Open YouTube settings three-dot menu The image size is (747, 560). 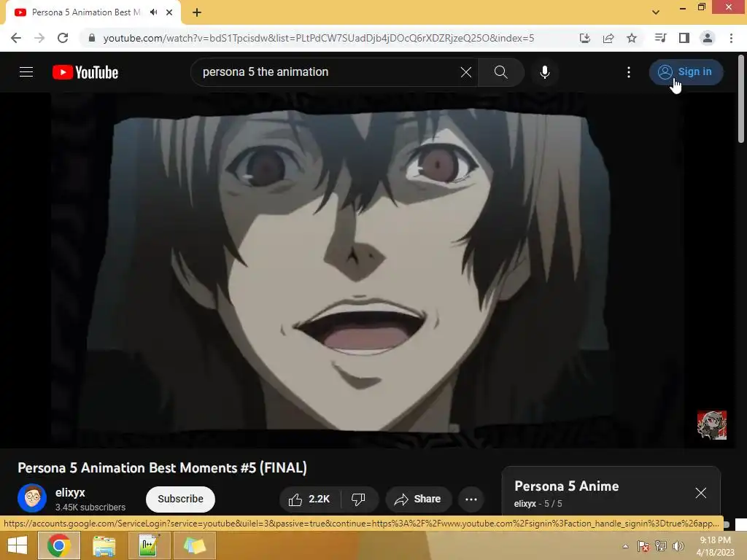(x=629, y=72)
